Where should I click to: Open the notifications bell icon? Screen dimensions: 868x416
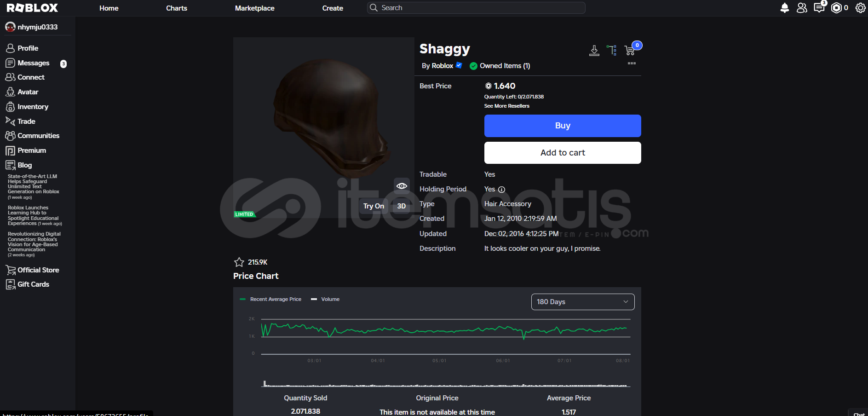[x=785, y=8]
